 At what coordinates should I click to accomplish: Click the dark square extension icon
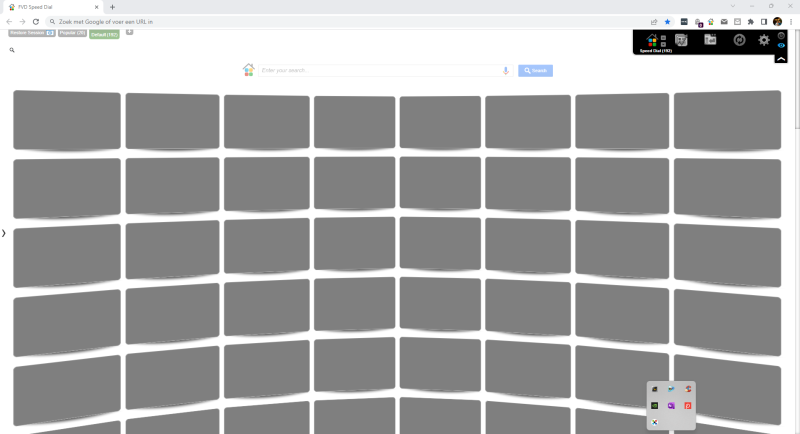(684, 22)
